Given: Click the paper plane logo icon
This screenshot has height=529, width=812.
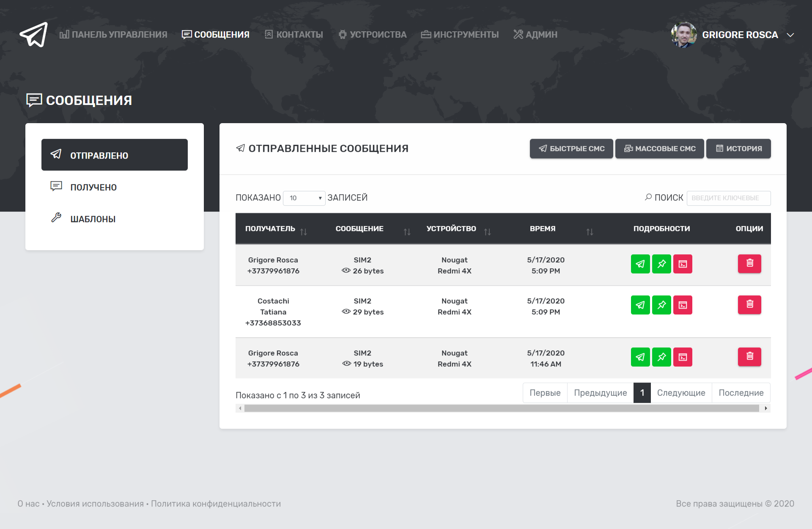Looking at the screenshot, I should point(34,35).
